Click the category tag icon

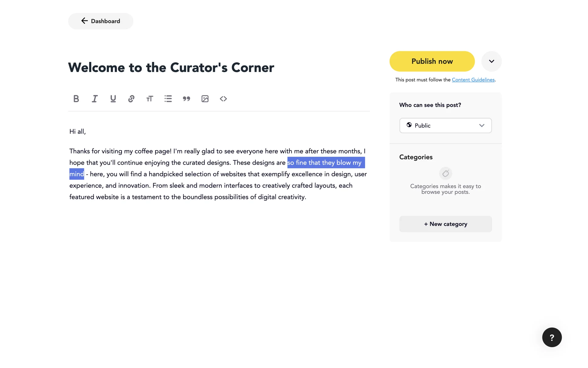click(x=446, y=174)
